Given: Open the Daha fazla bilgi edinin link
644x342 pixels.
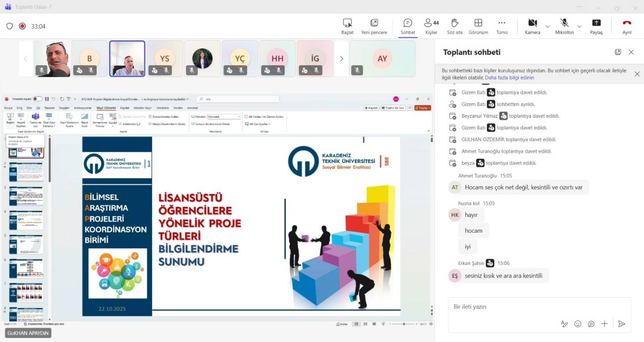Looking at the screenshot, I should click(x=509, y=77).
